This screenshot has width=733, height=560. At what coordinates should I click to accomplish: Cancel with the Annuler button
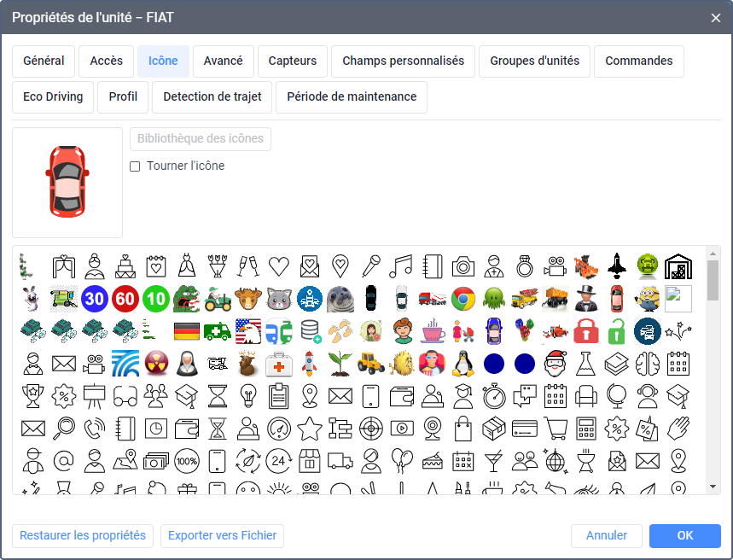(607, 536)
